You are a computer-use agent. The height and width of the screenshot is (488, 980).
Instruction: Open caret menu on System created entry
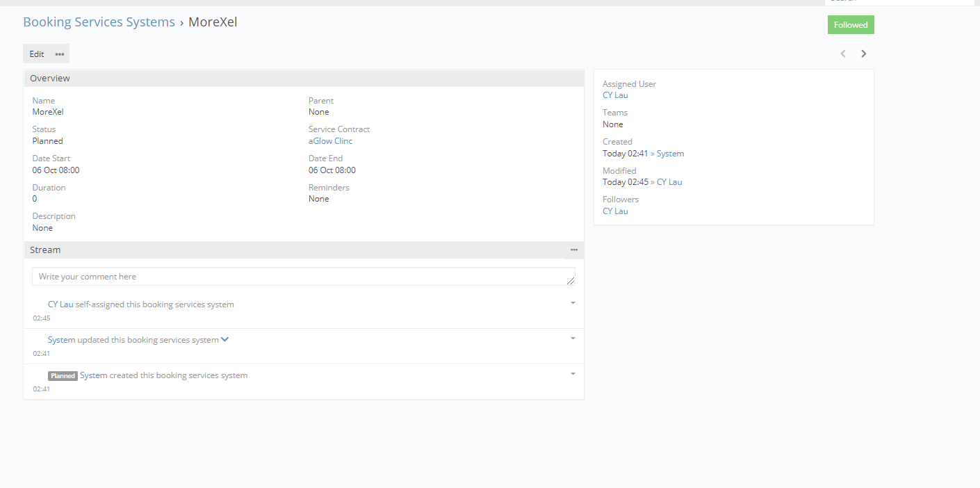point(573,374)
